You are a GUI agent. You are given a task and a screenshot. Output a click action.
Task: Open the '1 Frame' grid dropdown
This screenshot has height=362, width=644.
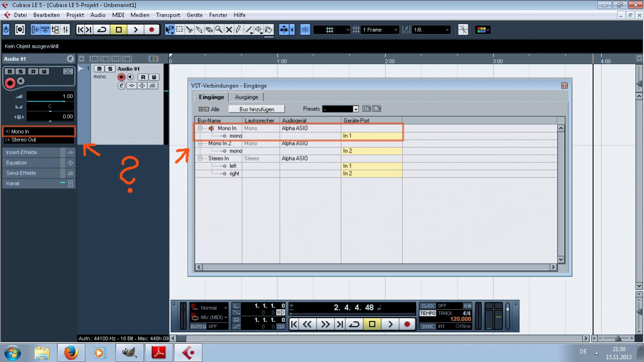(x=380, y=30)
